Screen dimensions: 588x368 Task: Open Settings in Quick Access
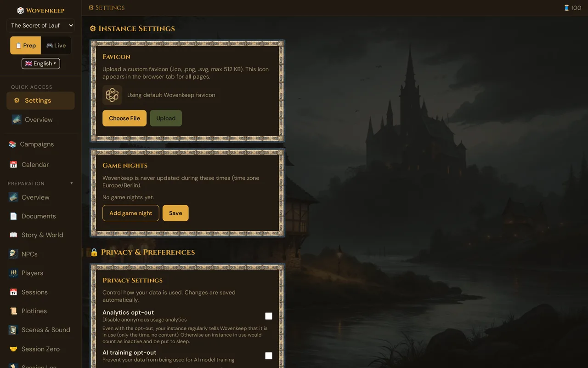point(40,101)
